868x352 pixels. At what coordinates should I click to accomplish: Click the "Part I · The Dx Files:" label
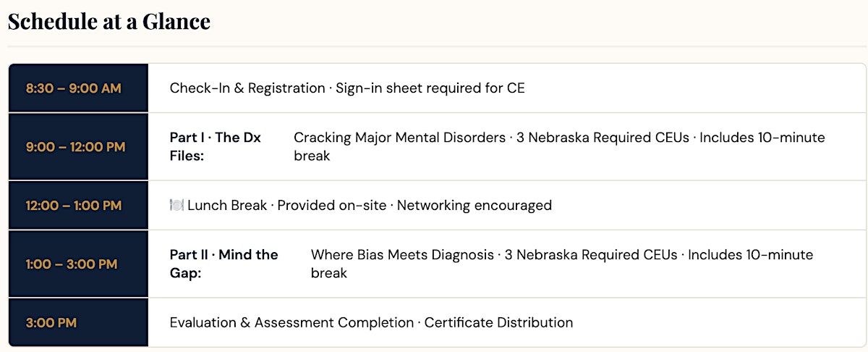click(x=216, y=146)
